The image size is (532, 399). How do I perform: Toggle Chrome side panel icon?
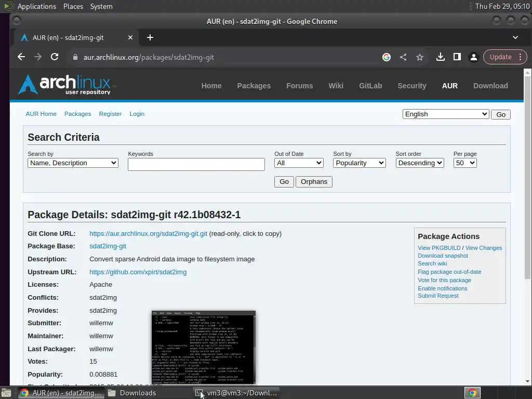pyautogui.click(x=457, y=57)
